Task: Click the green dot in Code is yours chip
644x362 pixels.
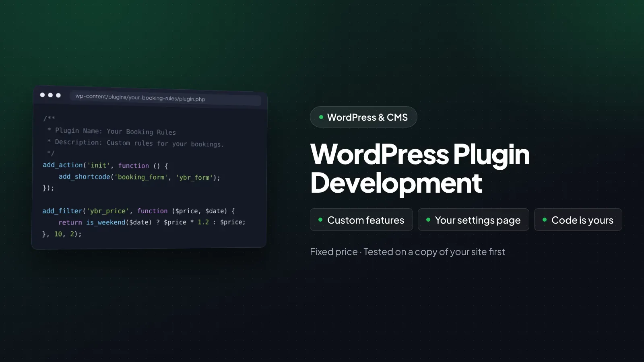Action: 545,220
